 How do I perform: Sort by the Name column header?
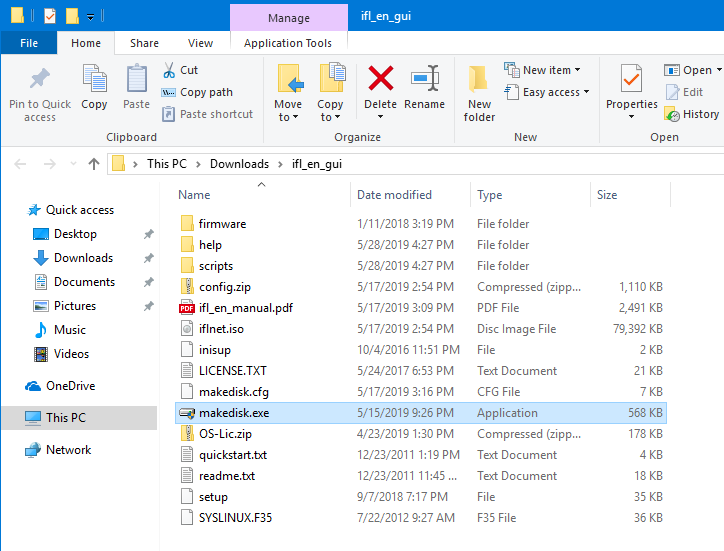coord(194,195)
